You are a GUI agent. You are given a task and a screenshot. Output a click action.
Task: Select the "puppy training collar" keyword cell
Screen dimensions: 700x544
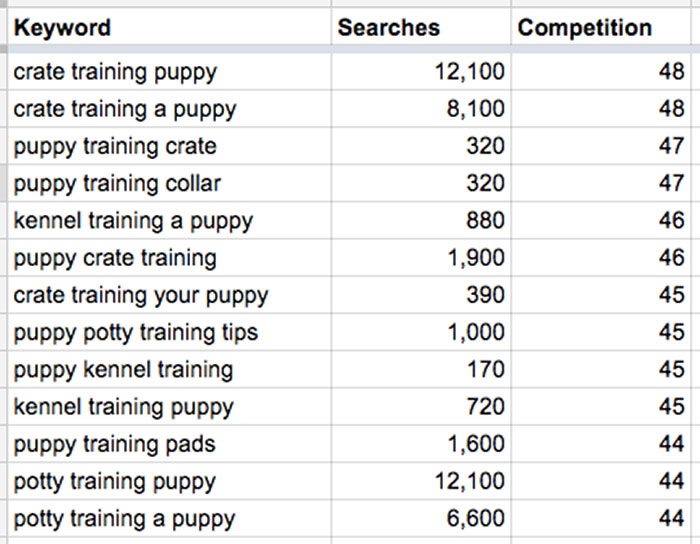point(170,183)
